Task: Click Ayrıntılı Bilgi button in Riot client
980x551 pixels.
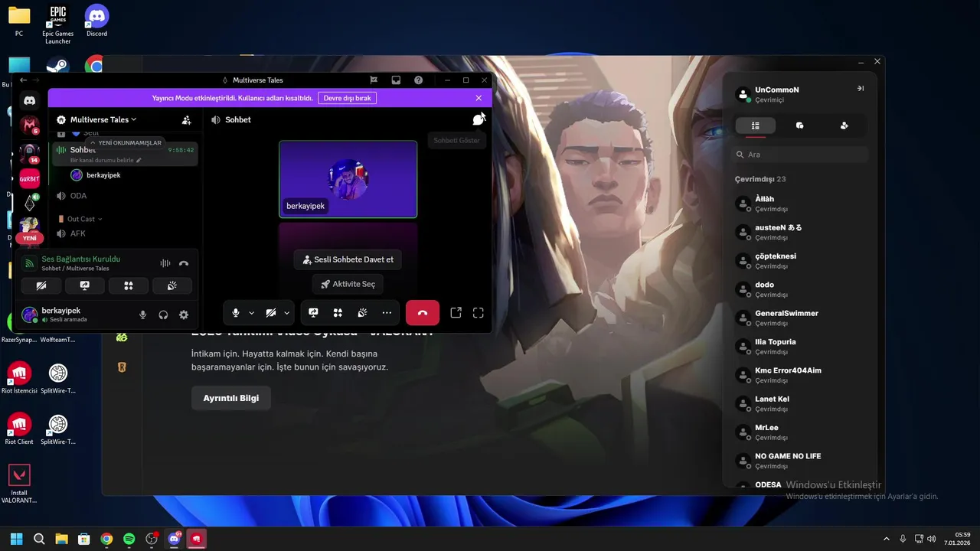Action: coord(231,398)
